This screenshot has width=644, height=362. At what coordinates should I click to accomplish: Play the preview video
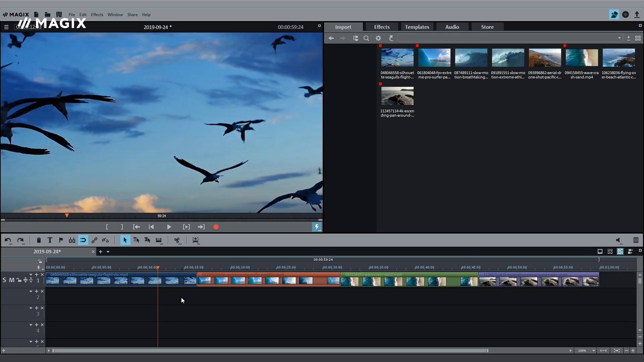coord(169,227)
